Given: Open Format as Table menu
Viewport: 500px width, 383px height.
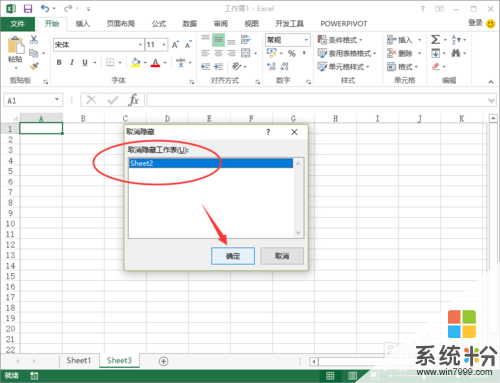Looking at the screenshot, I should pos(347,53).
